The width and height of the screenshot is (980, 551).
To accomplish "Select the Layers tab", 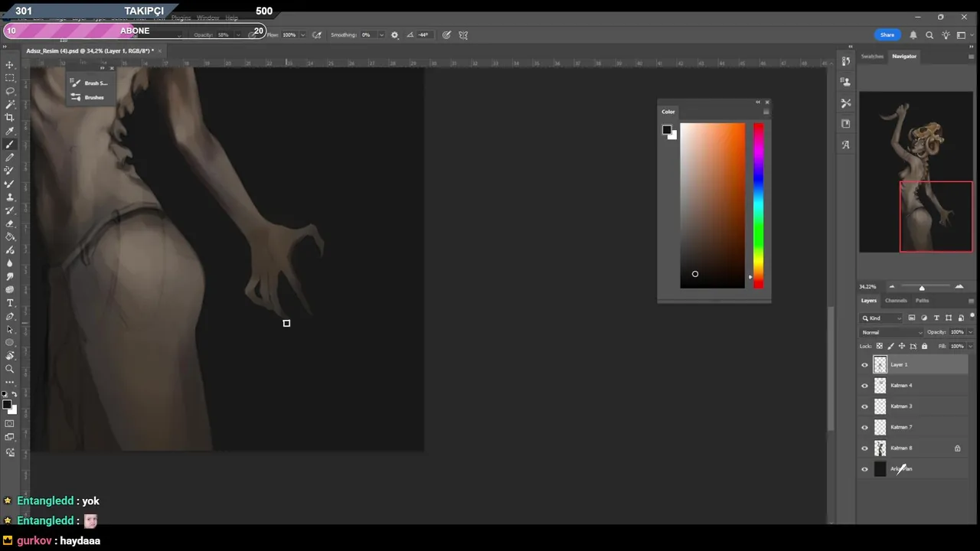I will (868, 301).
